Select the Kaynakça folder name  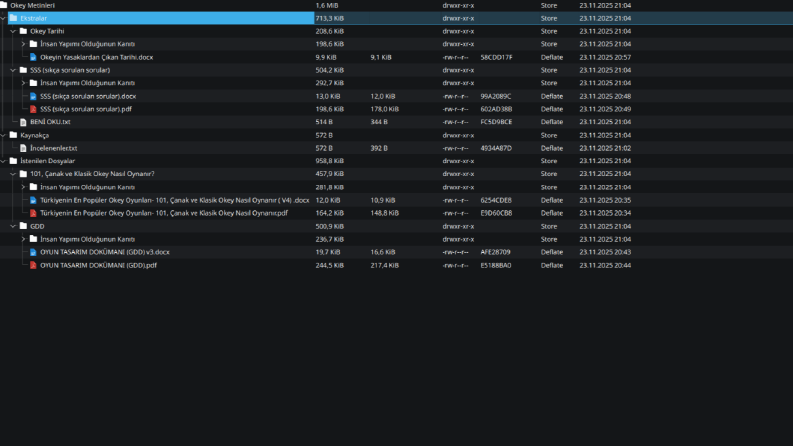[34, 136]
